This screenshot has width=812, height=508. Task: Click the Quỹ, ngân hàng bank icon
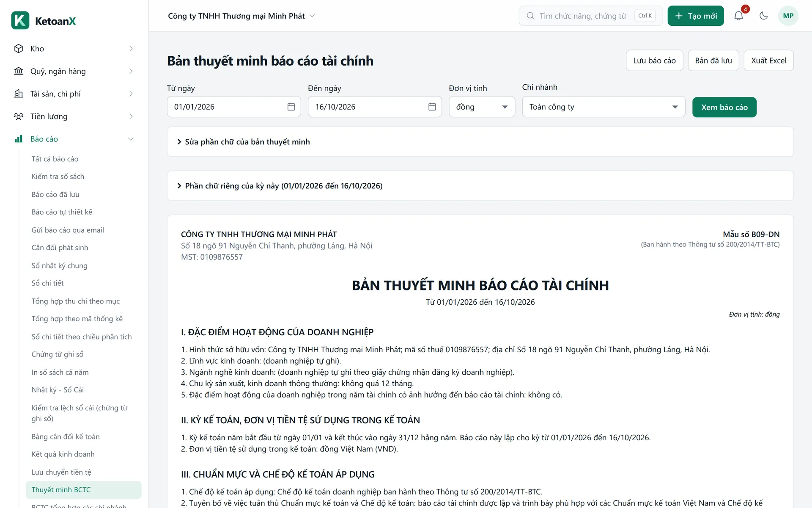(x=19, y=71)
